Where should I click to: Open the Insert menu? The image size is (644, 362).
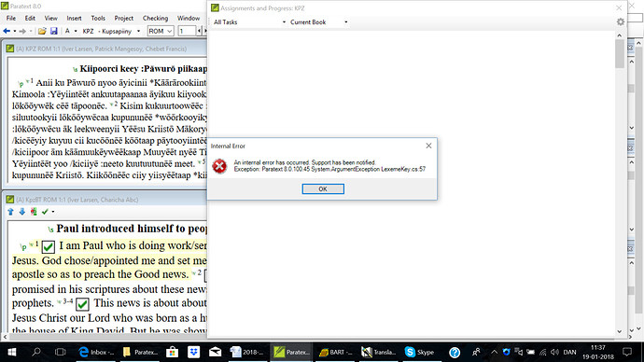pos(74,18)
